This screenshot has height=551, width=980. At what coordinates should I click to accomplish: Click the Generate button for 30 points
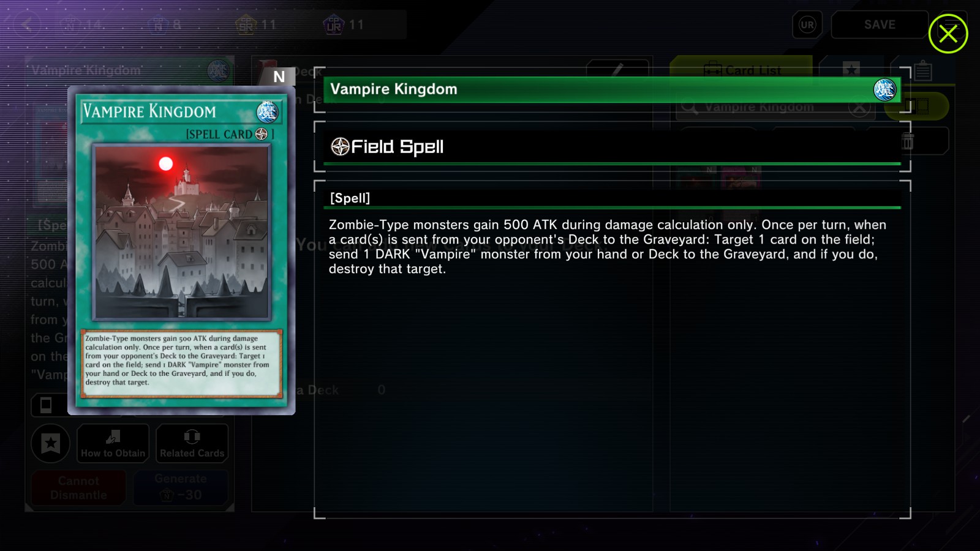(x=181, y=487)
